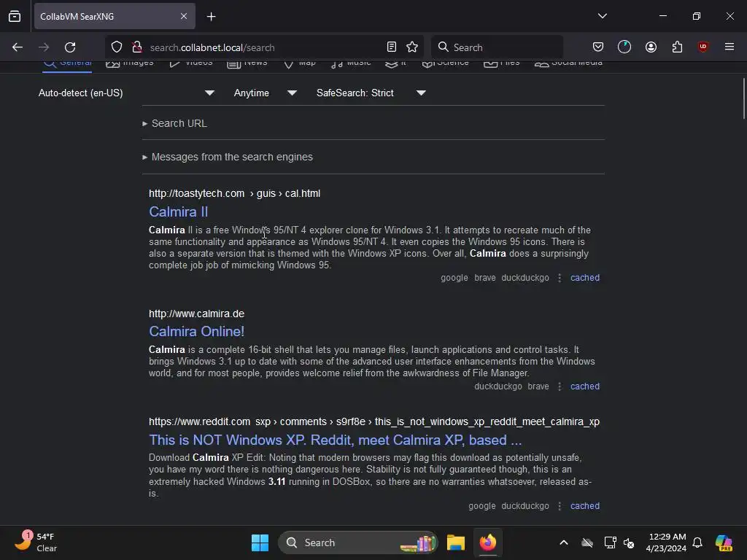Viewport: 747px width, 560px height.
Task: Click the three-dot separator on Calmira Online! result
Action: 560,386
